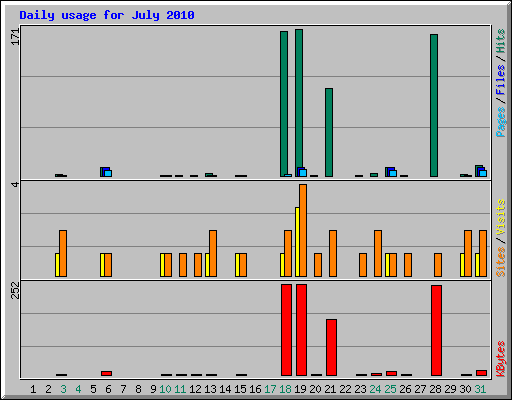Click the "171" hits axis maximum label
Screen dimensions: 512x400
click(15, 37)
